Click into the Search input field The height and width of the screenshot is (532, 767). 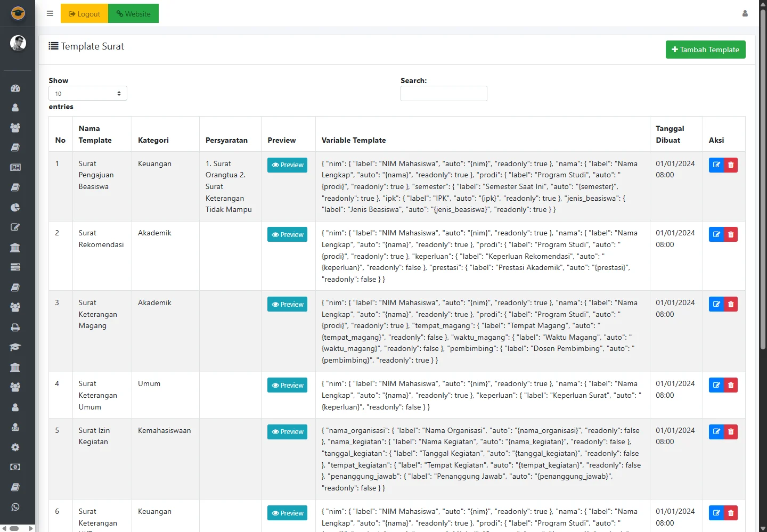444,94
